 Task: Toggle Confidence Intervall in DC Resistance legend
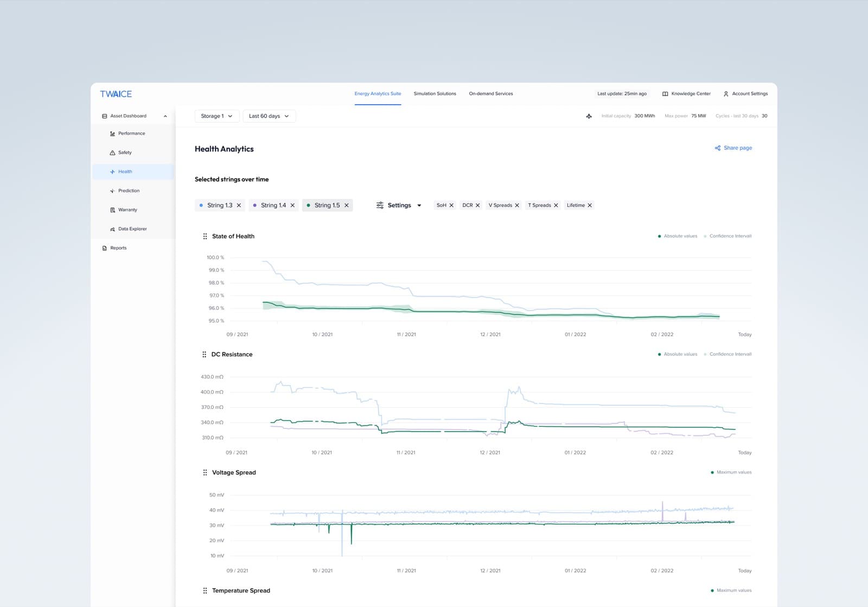(x=727, y=354)
